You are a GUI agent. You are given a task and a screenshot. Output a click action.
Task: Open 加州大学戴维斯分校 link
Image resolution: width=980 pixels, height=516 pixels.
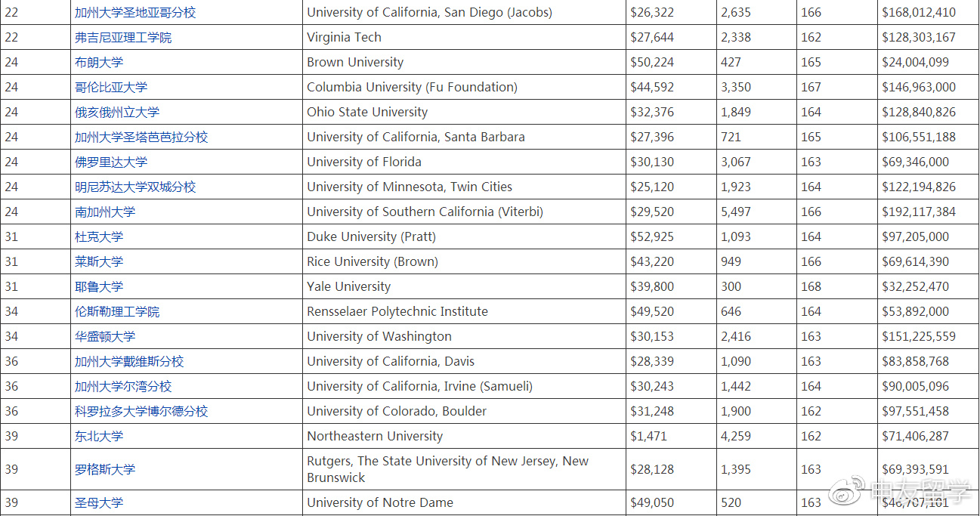(x=129, y=362)
